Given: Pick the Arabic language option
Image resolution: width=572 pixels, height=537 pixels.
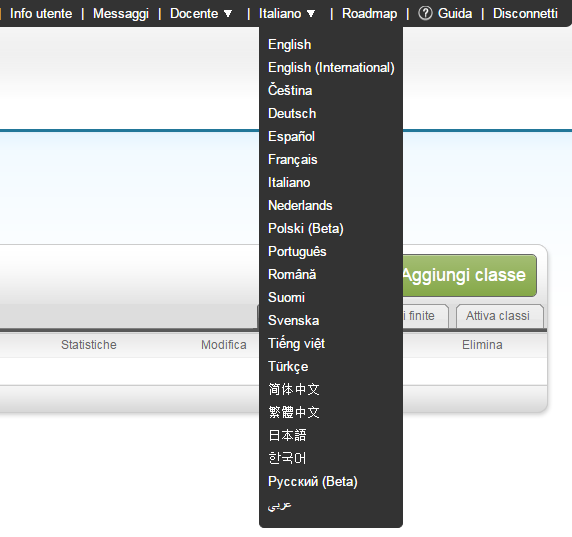Looking at the screenshot, I should (279, 505).
